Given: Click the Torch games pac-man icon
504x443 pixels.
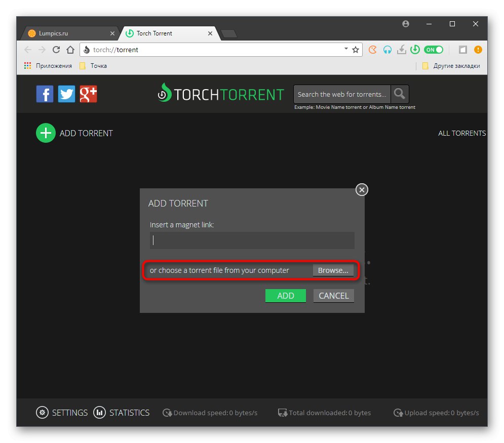Looking at the screenshot, I should click(x=373, y=50).
